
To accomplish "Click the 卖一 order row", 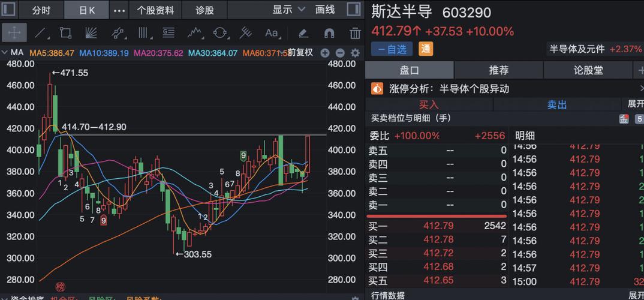I will [x=437, y=205].
